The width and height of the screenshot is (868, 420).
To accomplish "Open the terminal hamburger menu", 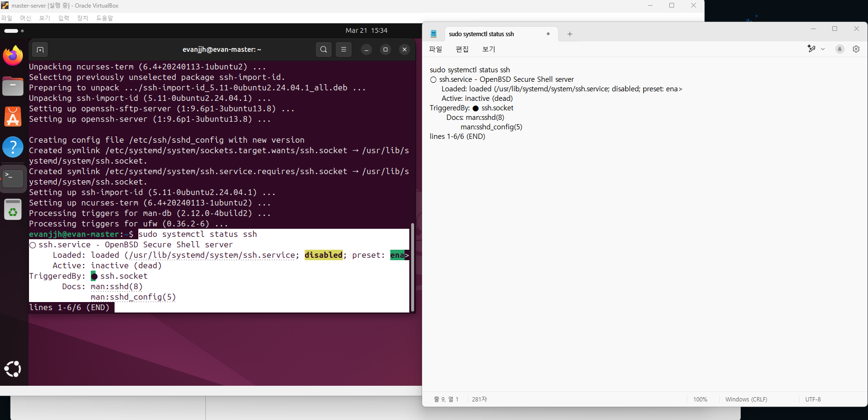I will (344, 49).
